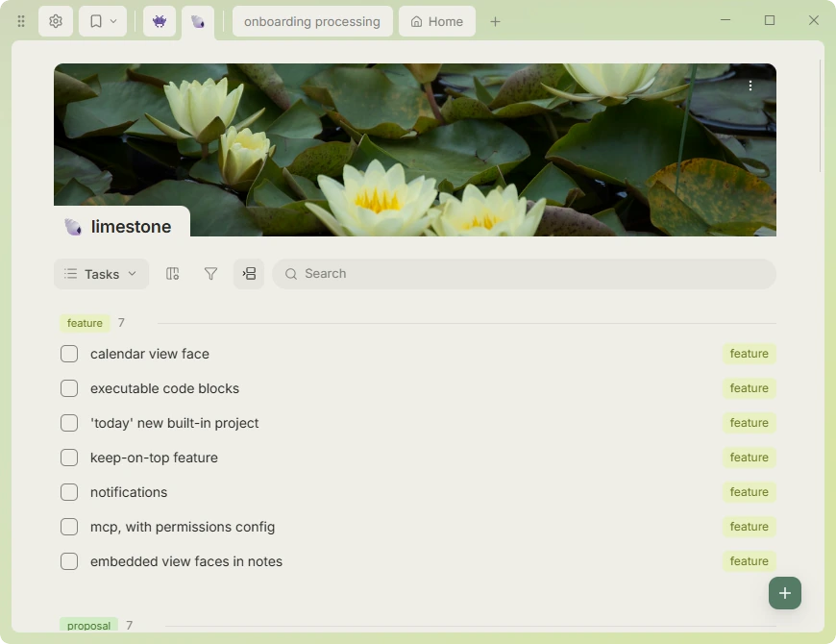Check the embedded view faces in notes task

69,562
